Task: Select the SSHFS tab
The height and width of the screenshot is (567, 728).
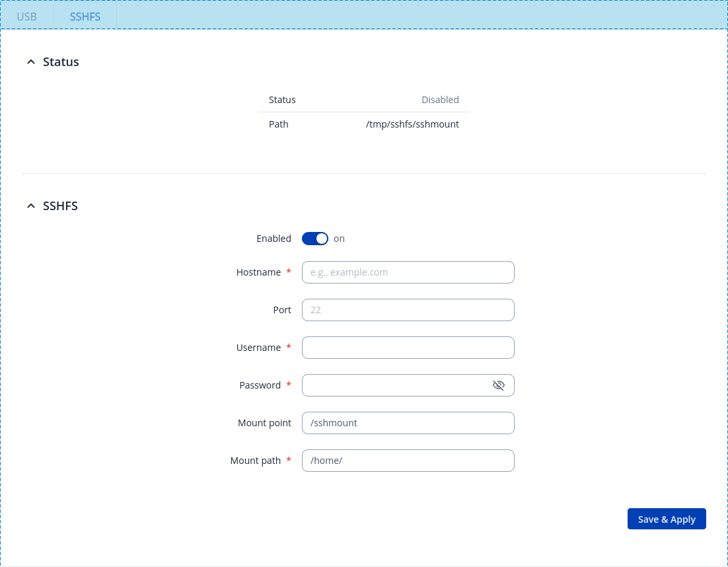Action: click(85, 17)
